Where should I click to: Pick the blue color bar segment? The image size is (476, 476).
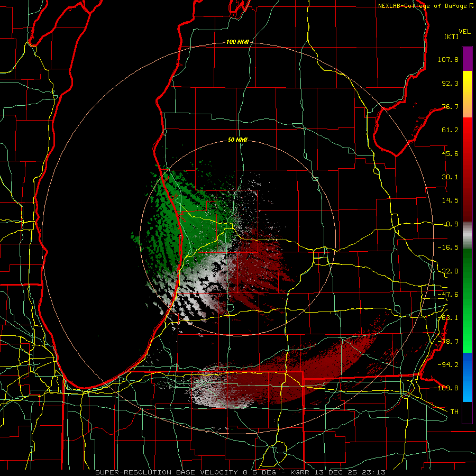(467, 377)
